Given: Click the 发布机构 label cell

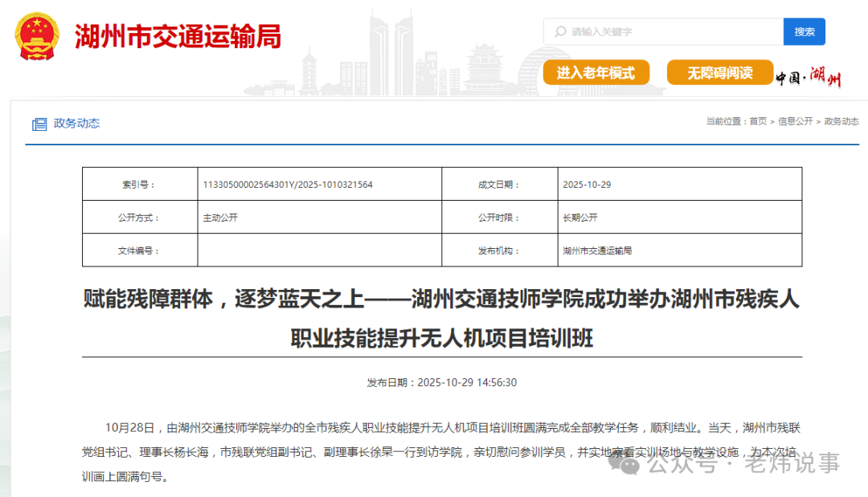Looking at the screenshot, I should pyautogui.click(x=500, y=250).
